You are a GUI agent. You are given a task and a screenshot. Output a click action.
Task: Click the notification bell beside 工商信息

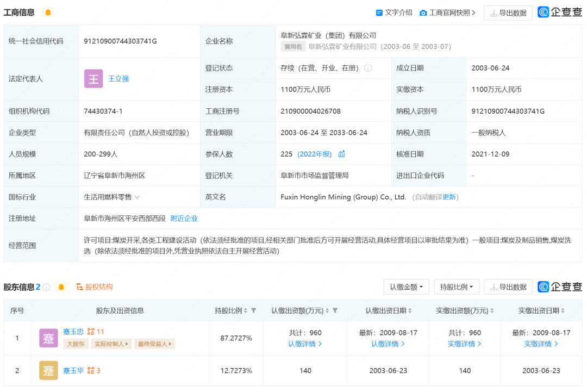click(47, 12)
